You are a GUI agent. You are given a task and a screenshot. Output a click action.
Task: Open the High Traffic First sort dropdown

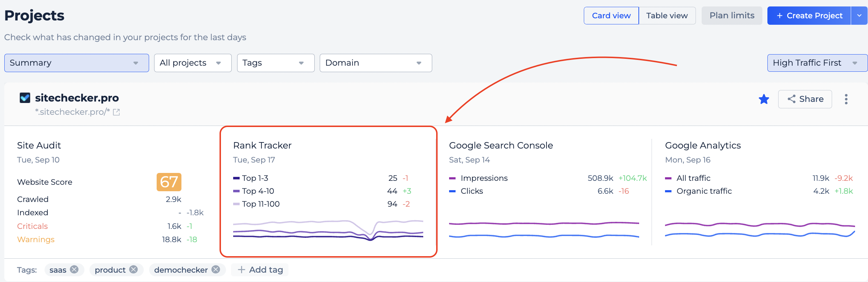817,63
